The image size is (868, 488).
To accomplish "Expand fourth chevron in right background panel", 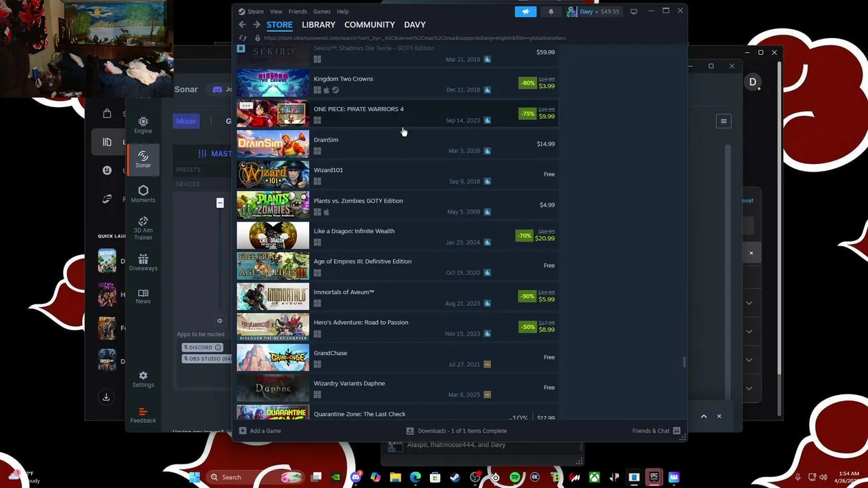I will pos(749,388).
